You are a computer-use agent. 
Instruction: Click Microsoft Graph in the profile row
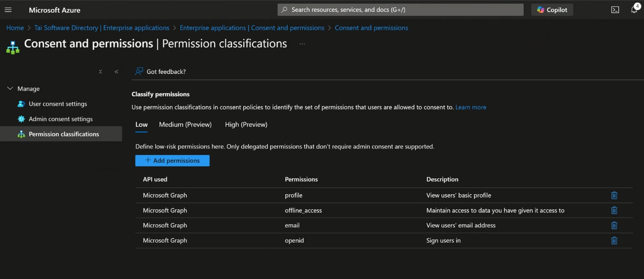165,195
